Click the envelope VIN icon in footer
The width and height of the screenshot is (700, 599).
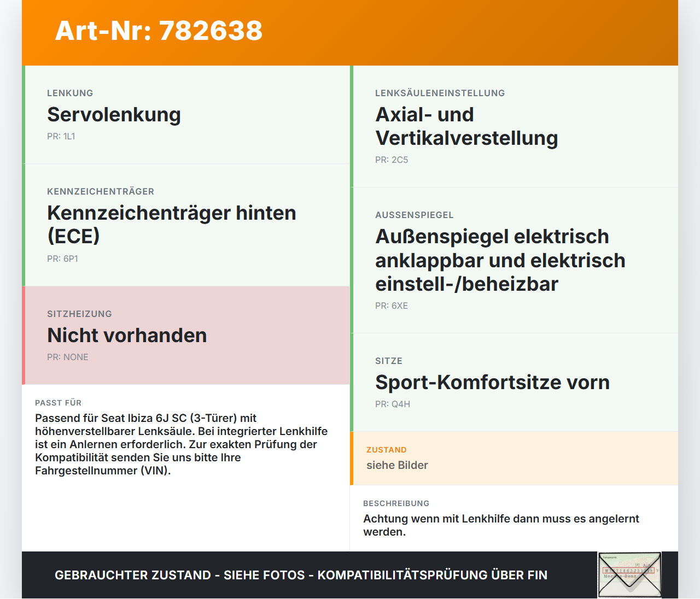[x=629, y=575]
